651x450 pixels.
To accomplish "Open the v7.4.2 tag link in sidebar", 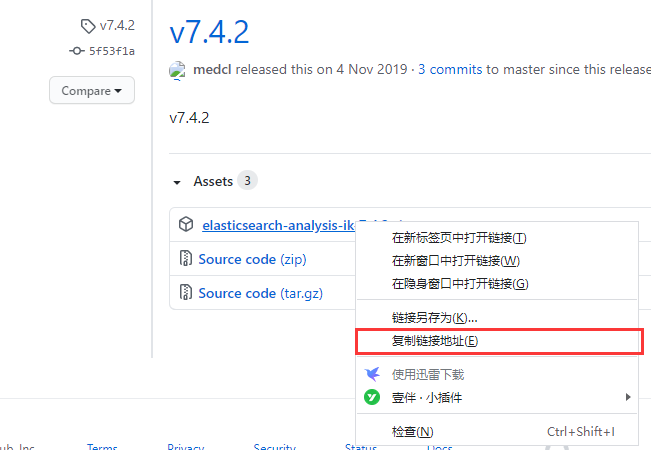I will (117, 26).
